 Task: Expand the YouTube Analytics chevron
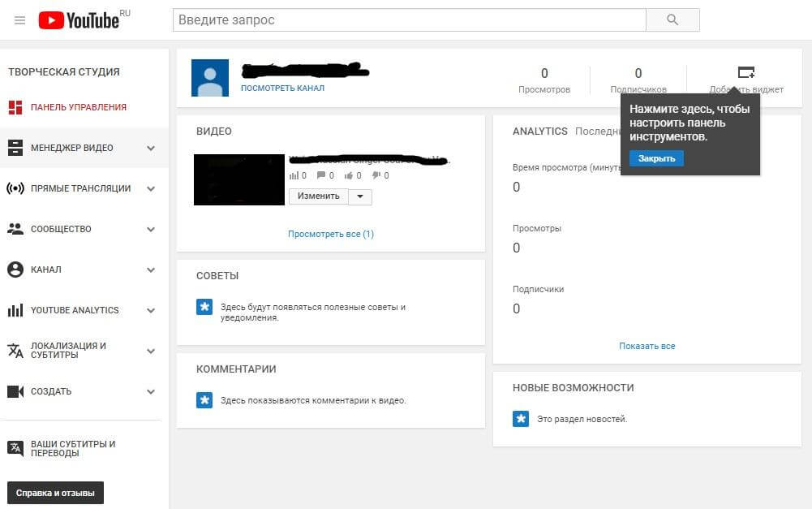(151, 309)
